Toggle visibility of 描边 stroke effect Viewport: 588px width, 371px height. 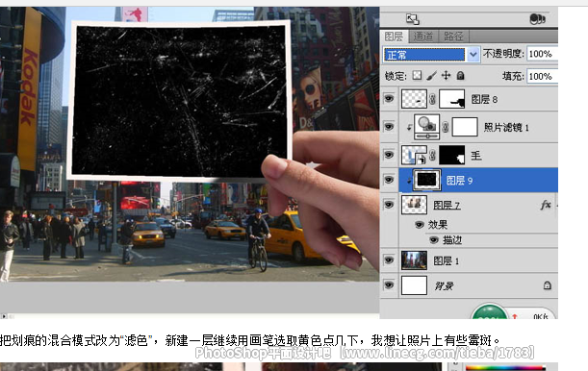[x=433, y=240]
